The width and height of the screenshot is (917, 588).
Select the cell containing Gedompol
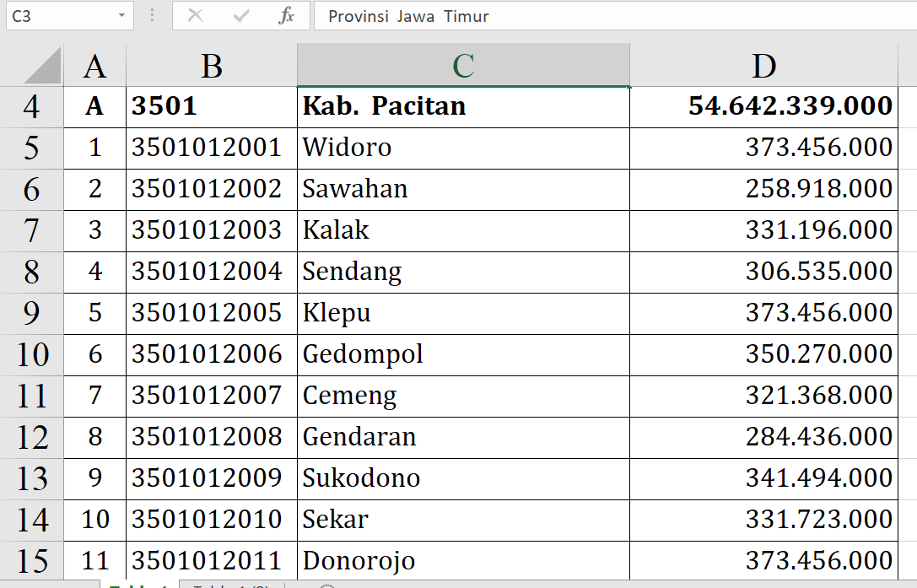point(463,354)
